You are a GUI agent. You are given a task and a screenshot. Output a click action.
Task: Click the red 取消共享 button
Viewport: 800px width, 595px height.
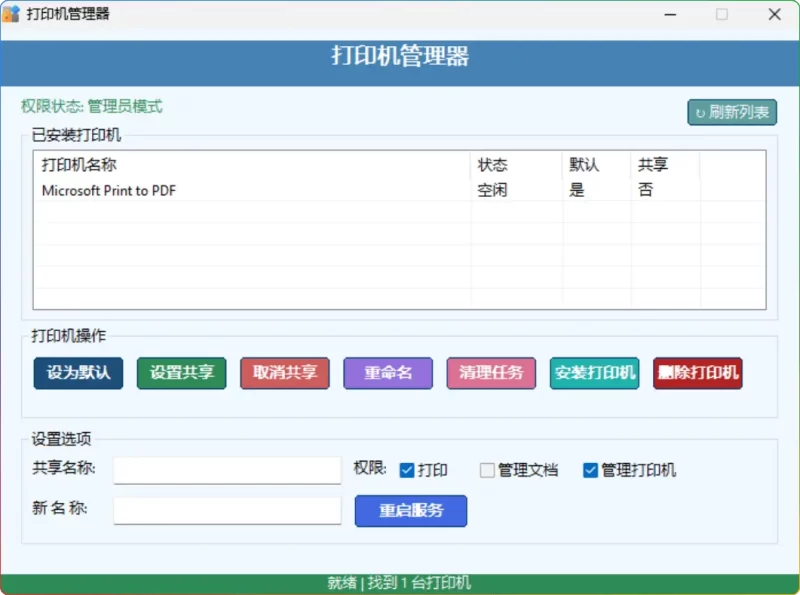click(285, 373)
